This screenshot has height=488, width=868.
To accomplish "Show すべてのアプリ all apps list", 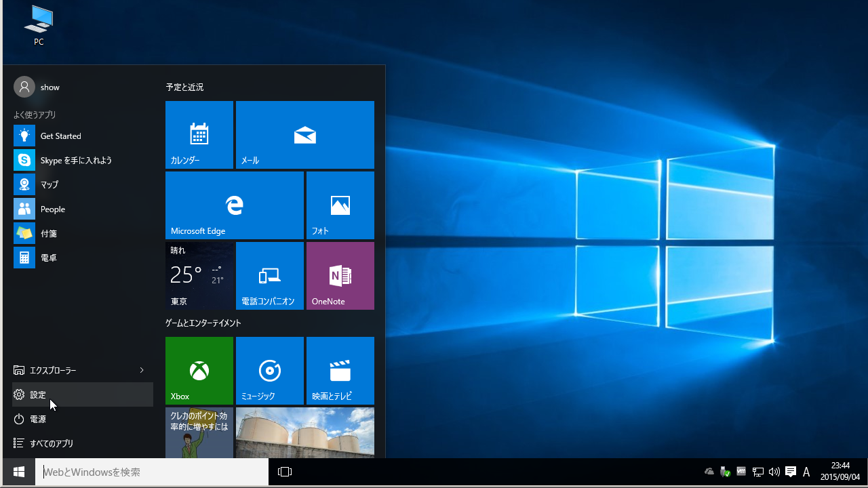I will tap(83, 443).
